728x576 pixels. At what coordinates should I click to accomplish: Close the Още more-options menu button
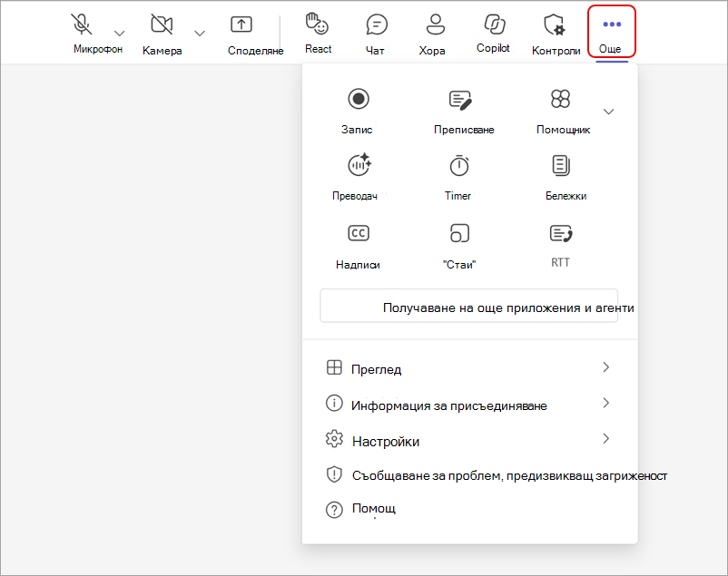coord(612,32)
